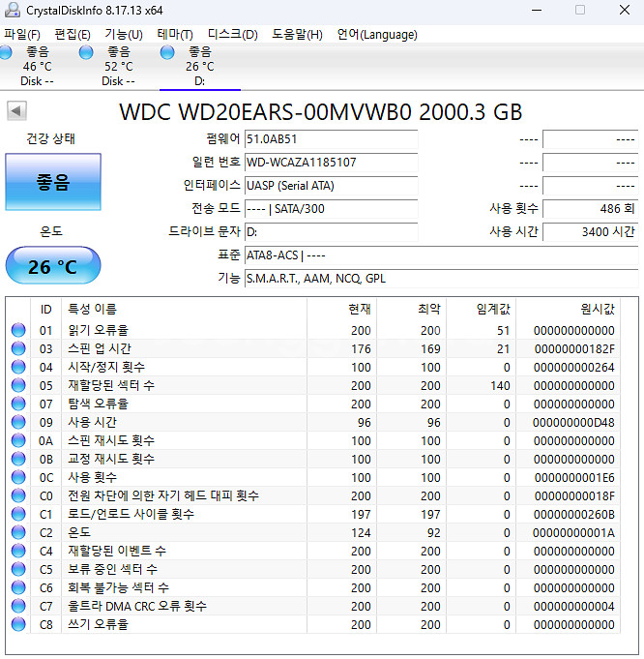This screenshot has height=659, width=644.
Task: Click status orb for attribute 04 시작/정지 횟수
Action: click(x=18, y=367)
